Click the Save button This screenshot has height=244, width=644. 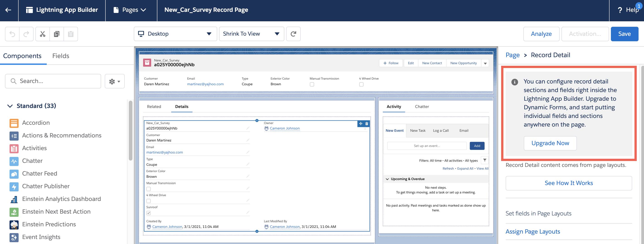click(x=624, y=34)
